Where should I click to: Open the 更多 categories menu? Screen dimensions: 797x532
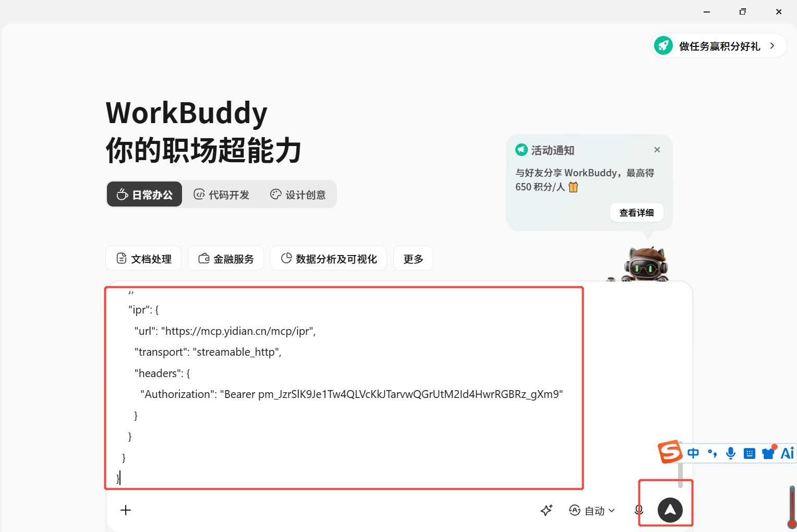(x=413, y=259)
